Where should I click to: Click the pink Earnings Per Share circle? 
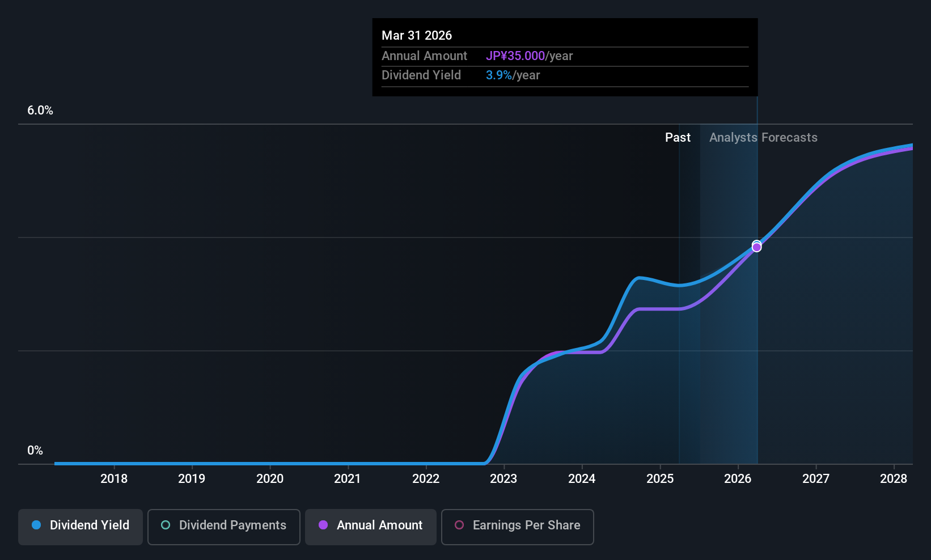(x=459, y=525)
